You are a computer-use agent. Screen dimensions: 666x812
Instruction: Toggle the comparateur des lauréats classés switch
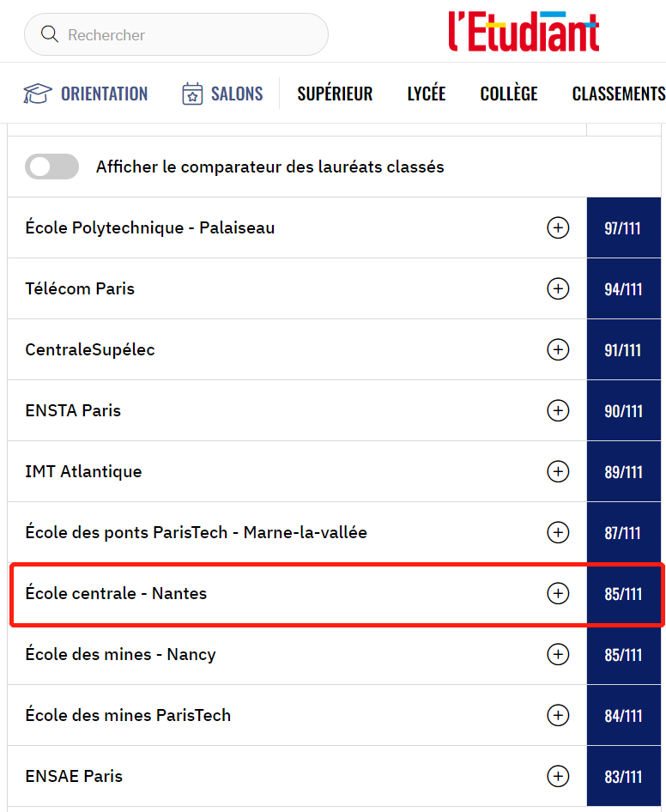point(51,167)
